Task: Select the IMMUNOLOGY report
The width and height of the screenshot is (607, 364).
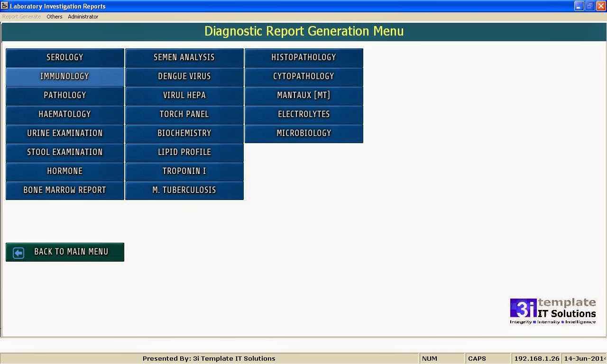Action: coord(64,76)
